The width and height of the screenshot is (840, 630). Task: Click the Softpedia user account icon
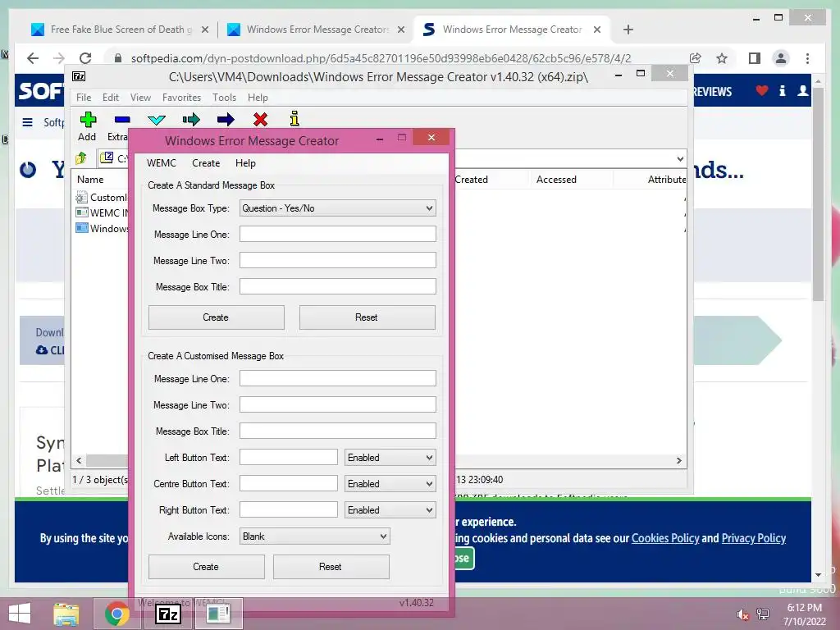802,90
